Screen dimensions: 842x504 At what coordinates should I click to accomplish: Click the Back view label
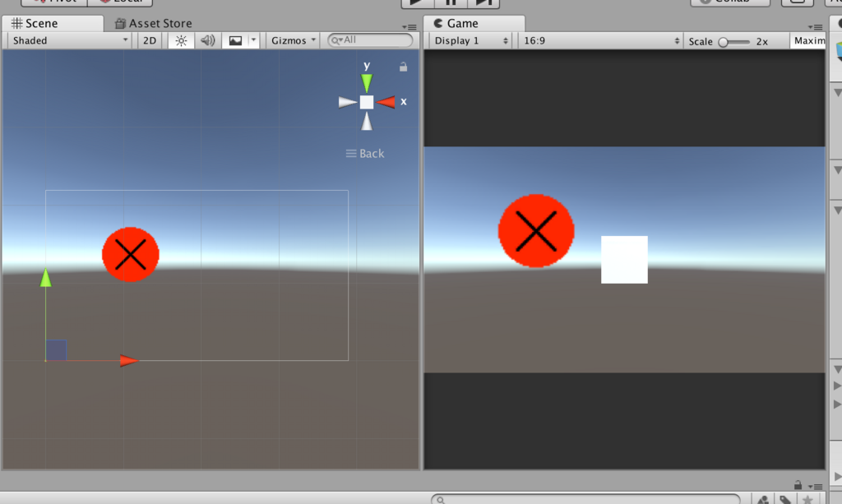(x=372, y=154)
